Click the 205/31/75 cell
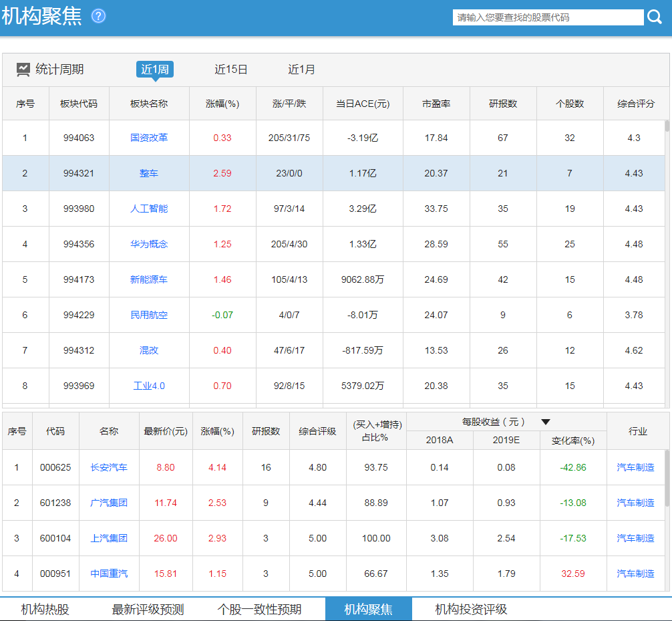The image size is (672, 621). click(289, 138)
